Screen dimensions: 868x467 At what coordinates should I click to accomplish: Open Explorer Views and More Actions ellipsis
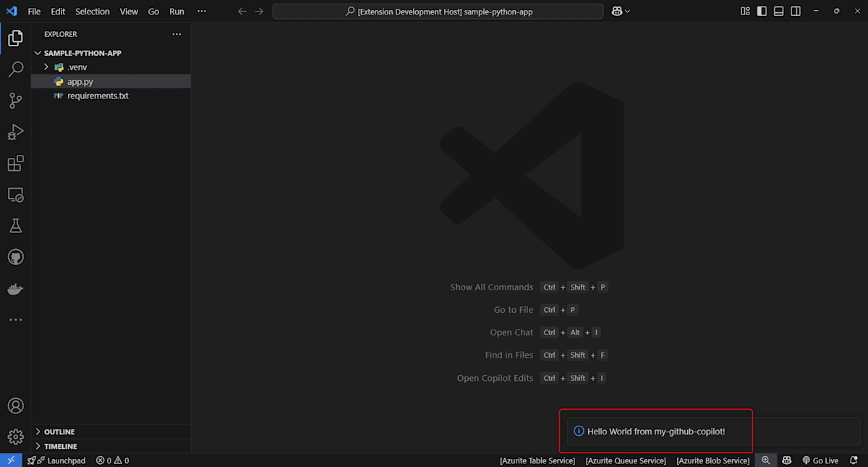177,34
